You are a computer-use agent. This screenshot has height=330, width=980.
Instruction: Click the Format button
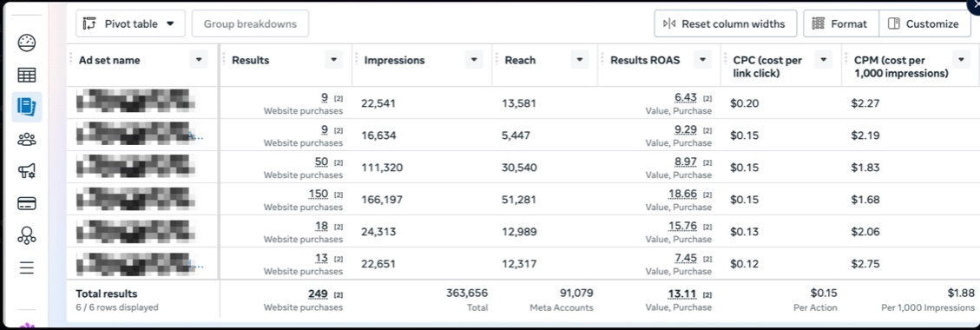click(x=840, y=23)
